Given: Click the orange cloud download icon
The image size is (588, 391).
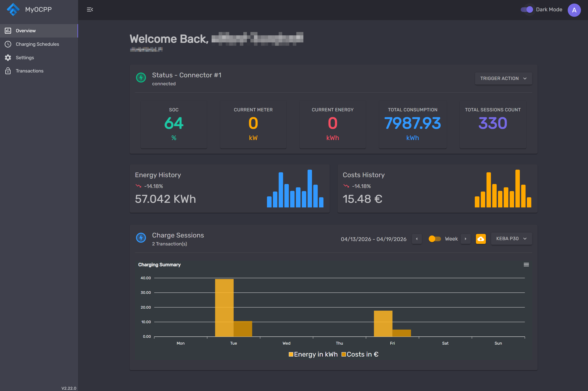Looking at the screenshot, I should pyautogui.click(x=481, y=239).
